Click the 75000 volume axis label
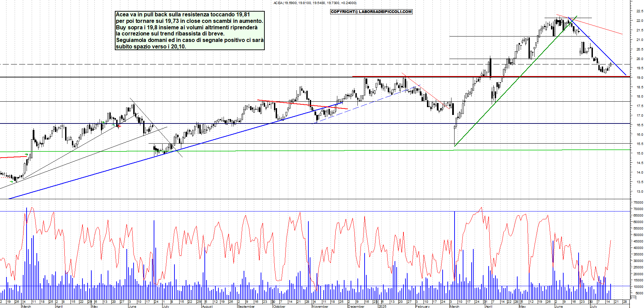 [x=638, y=203]
